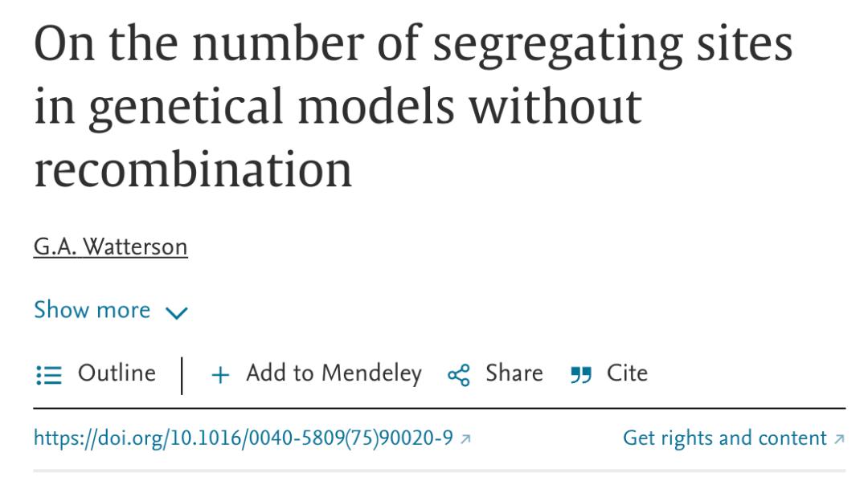
Task: Click the Share network icon
Action: 458,375
